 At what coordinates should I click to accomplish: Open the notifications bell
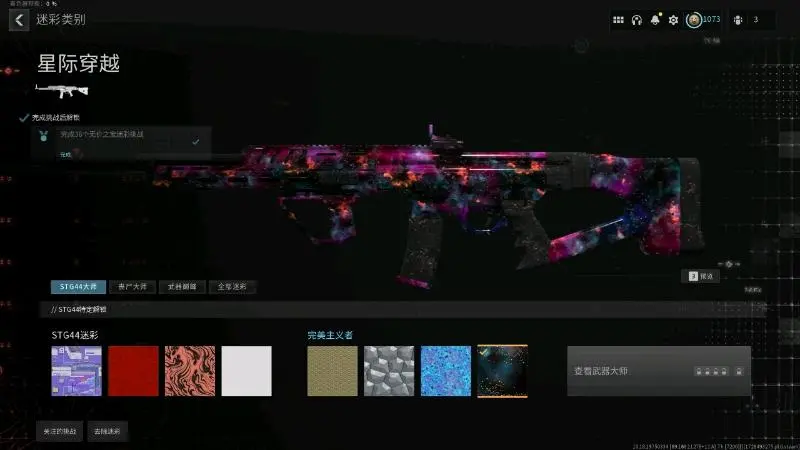click(x=655, y=20)
